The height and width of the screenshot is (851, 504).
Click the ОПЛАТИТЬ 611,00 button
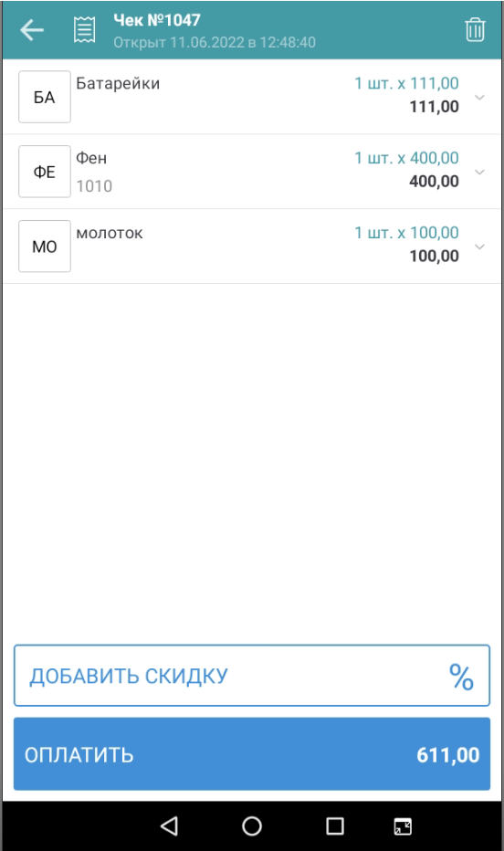(x=252, y=754)
